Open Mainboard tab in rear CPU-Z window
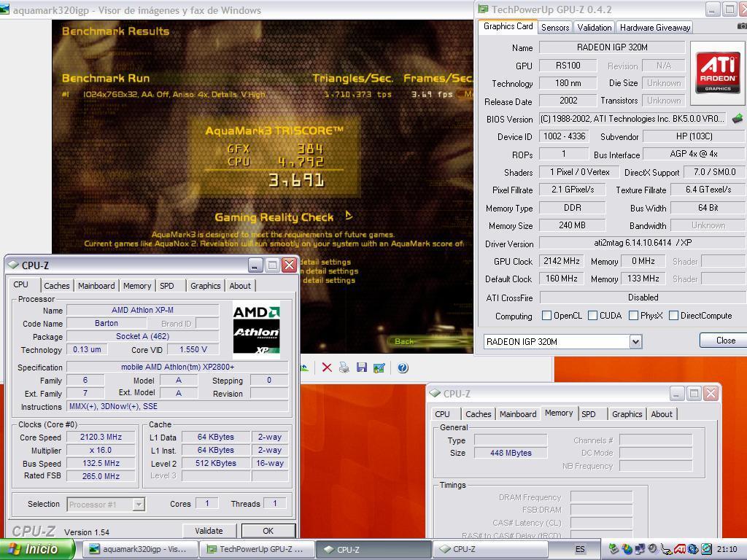747x560 pixels. [x=518, y=414]
